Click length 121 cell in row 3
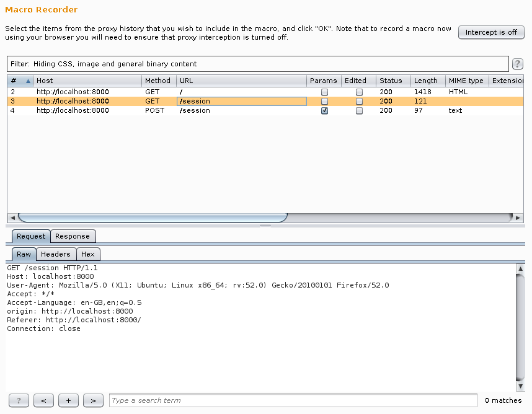532x414 pixels. point(428,101)
